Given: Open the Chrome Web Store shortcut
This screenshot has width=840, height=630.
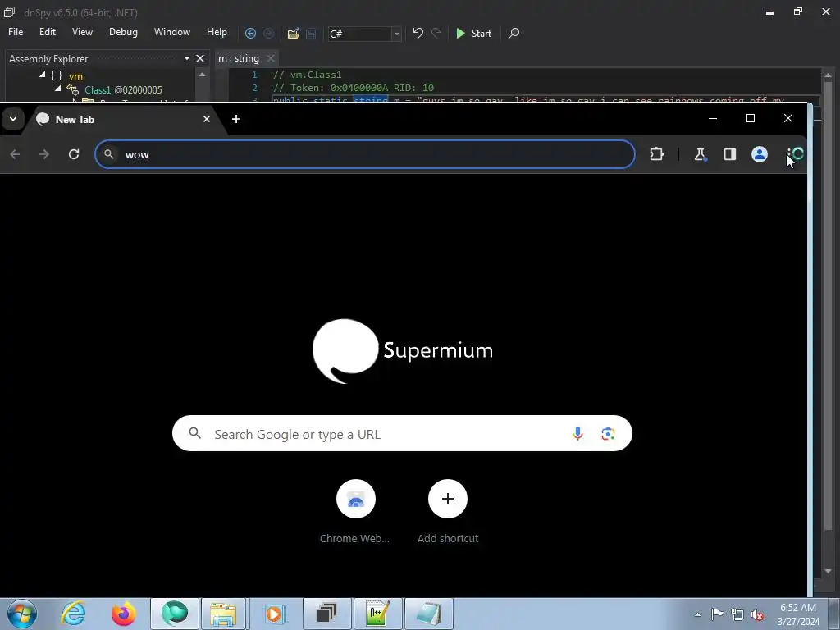Looking at the screenshot, I should (355, 511).
